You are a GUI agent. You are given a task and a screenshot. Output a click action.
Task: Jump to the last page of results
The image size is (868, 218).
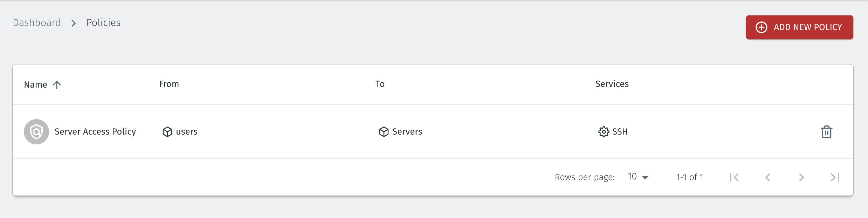pos(835,177)
